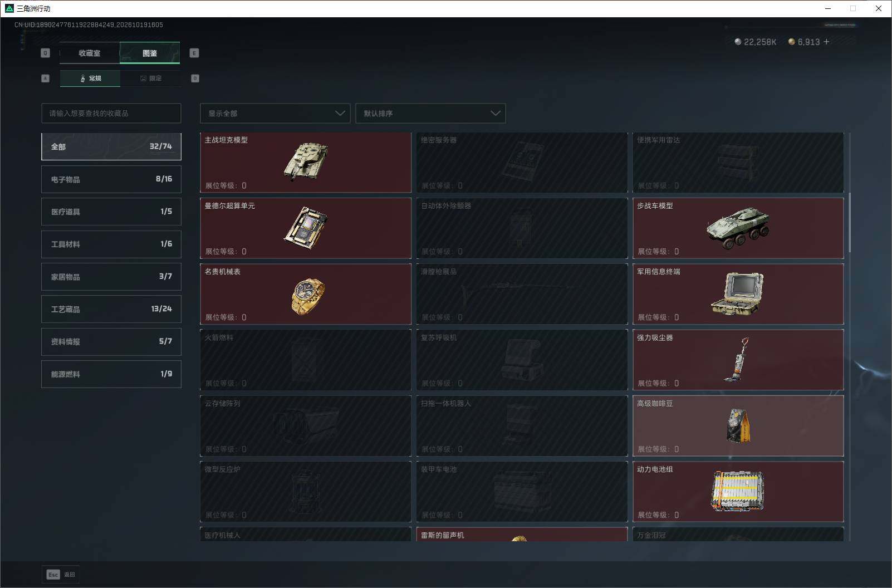The height and width of the screenshot is (588, 892).
Task: Filter by 全部 category 32/74
Action: [x=111, y=146]
